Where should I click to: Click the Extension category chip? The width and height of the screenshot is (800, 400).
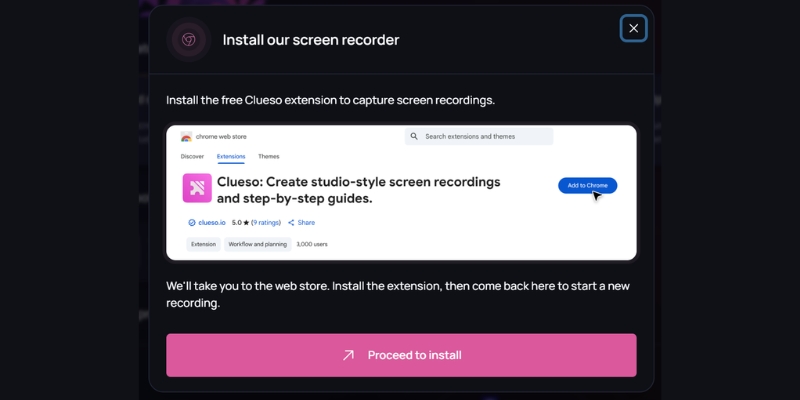[x=204, y=244]
